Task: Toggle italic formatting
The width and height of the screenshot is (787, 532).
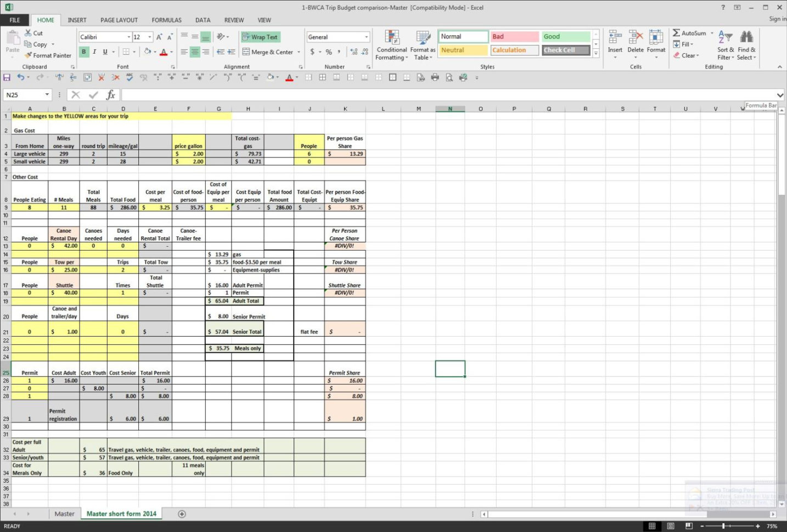Action: coord(94,52)
